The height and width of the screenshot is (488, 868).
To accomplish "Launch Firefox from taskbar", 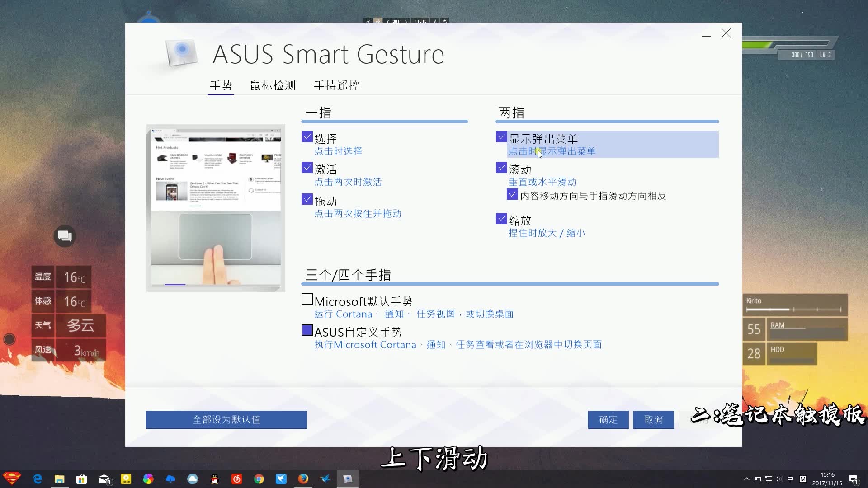I will tap(303, 479).
